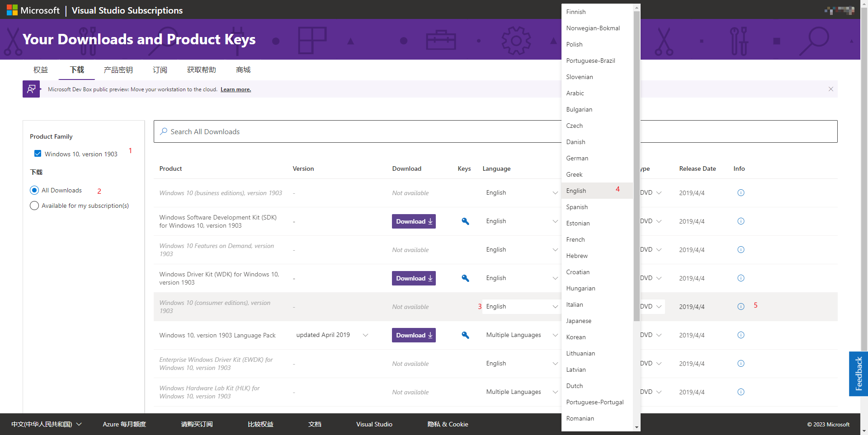This screenshot has width=868, height=435.
Task: Open the site language selector in footer
Action: 47,424
